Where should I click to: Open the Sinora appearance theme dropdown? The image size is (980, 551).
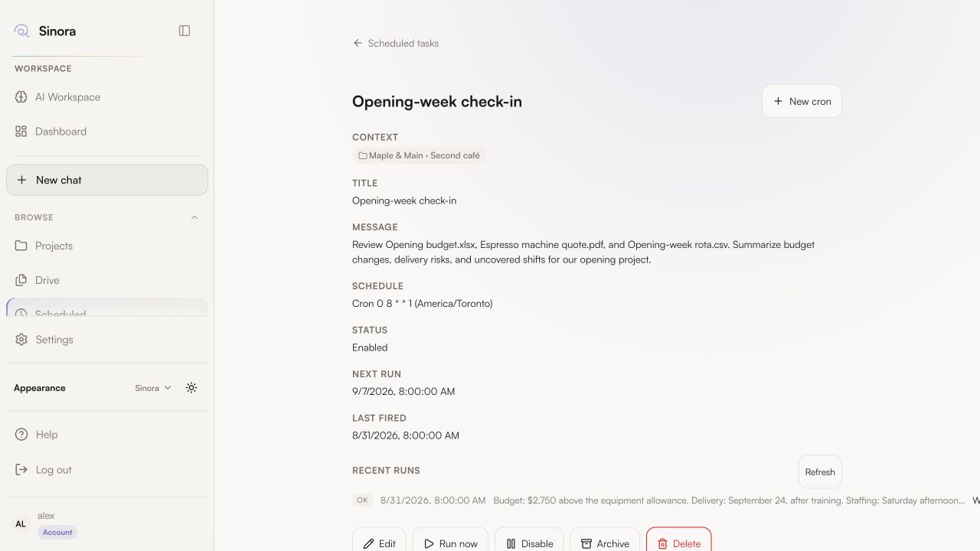pos(153,388)
